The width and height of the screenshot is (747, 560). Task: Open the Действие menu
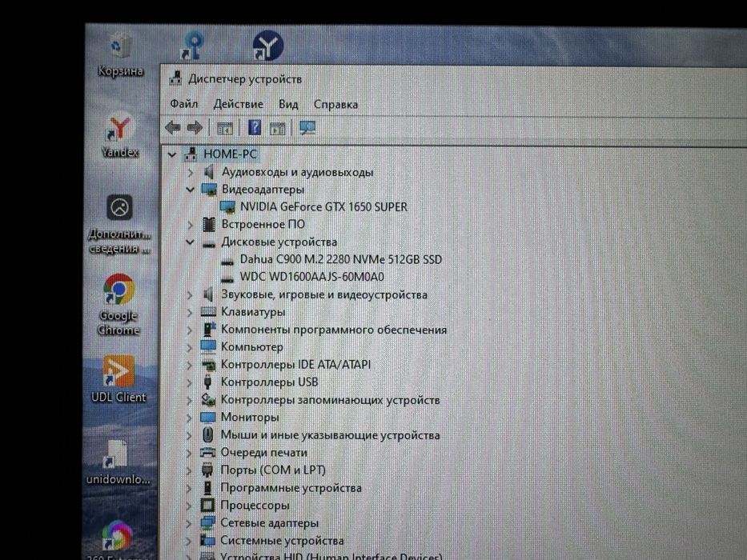coord(239,104)
